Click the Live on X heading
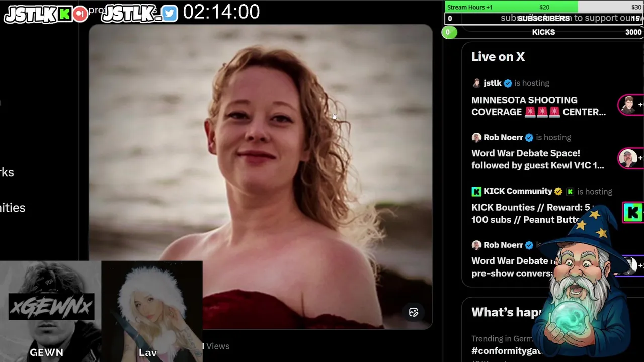The height and width of the screenshot is (362, 644). pyautogui.click(x=498, y=57)
